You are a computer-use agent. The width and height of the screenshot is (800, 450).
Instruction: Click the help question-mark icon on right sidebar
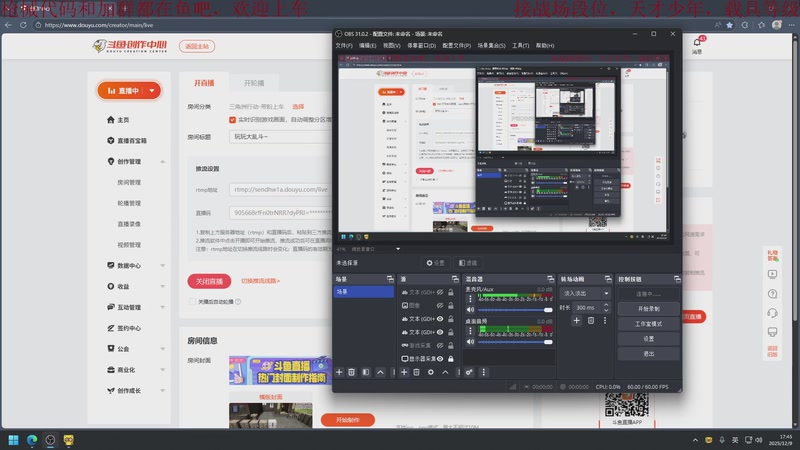tap(772, 294)
